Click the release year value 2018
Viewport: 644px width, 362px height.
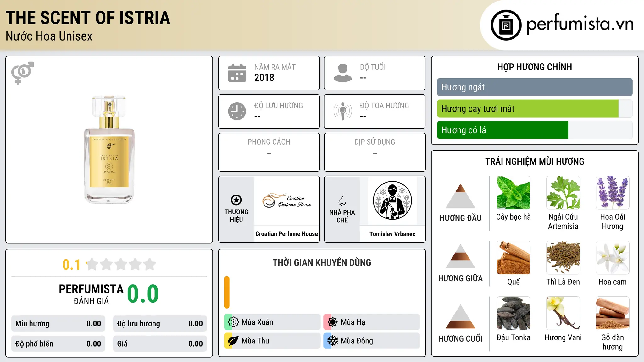(x=264, y=78)
